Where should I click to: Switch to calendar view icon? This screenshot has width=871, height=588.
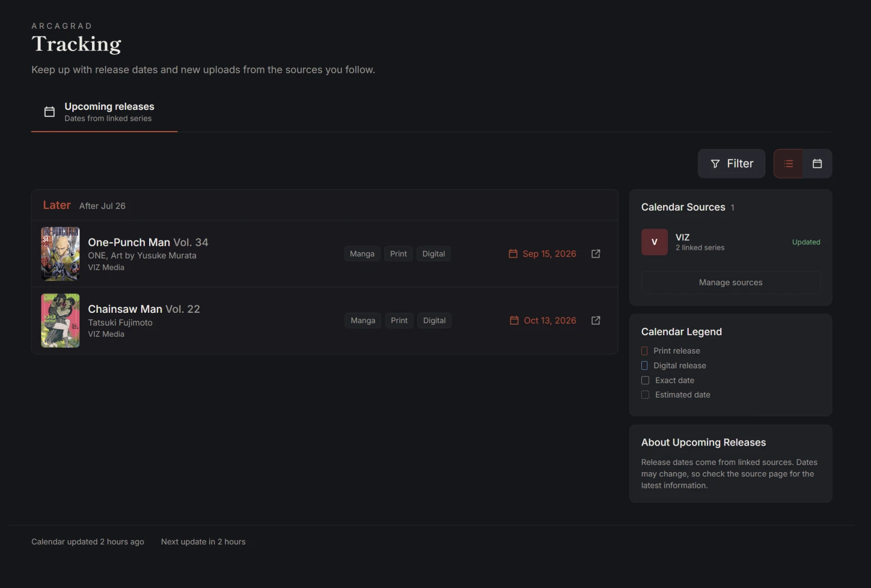817,164
